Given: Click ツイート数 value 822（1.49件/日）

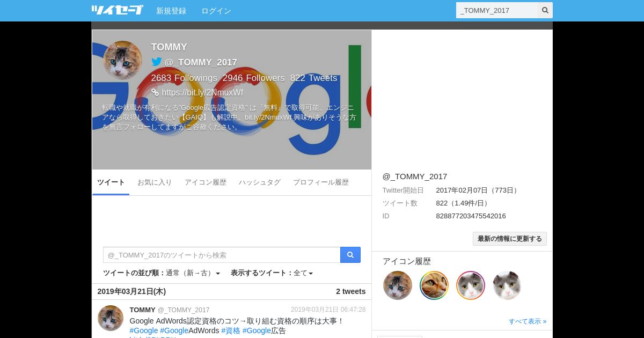Looking at the screenshot, I should click(463, 203).
